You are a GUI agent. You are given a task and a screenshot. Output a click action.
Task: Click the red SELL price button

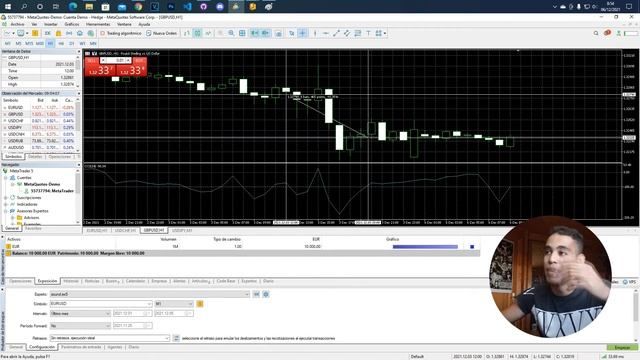[x=100, y=70]
